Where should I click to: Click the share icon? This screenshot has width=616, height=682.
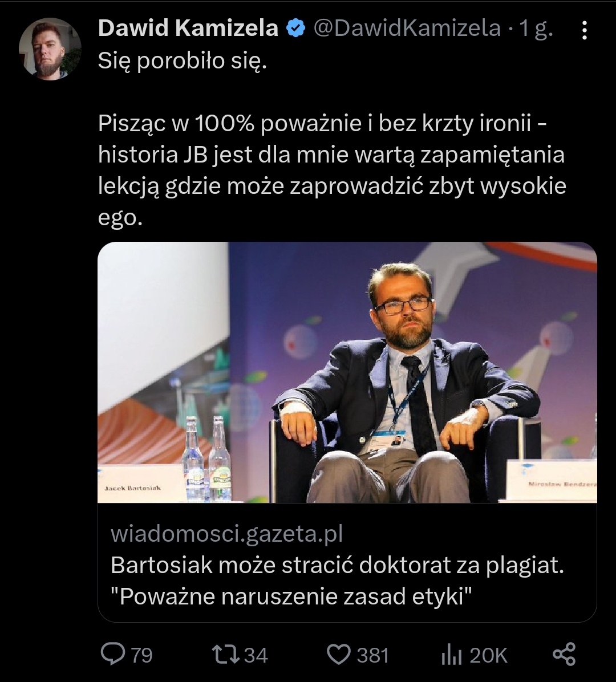(x=564, y=654)
